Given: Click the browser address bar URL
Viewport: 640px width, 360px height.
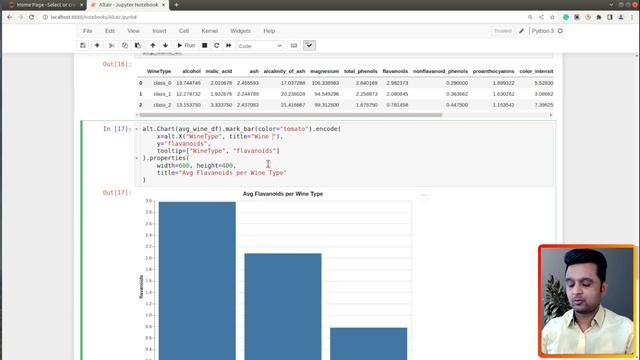Looking at the screenshot, I should point(94,17).
